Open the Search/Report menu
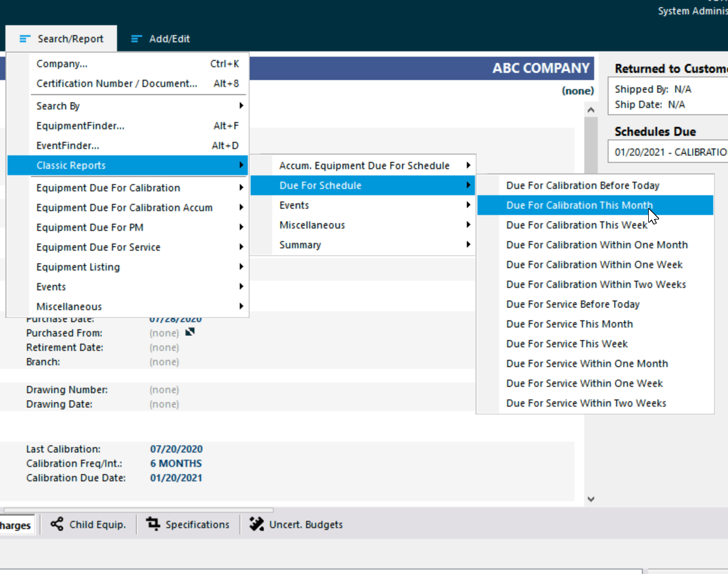 [x=61, y=39]
